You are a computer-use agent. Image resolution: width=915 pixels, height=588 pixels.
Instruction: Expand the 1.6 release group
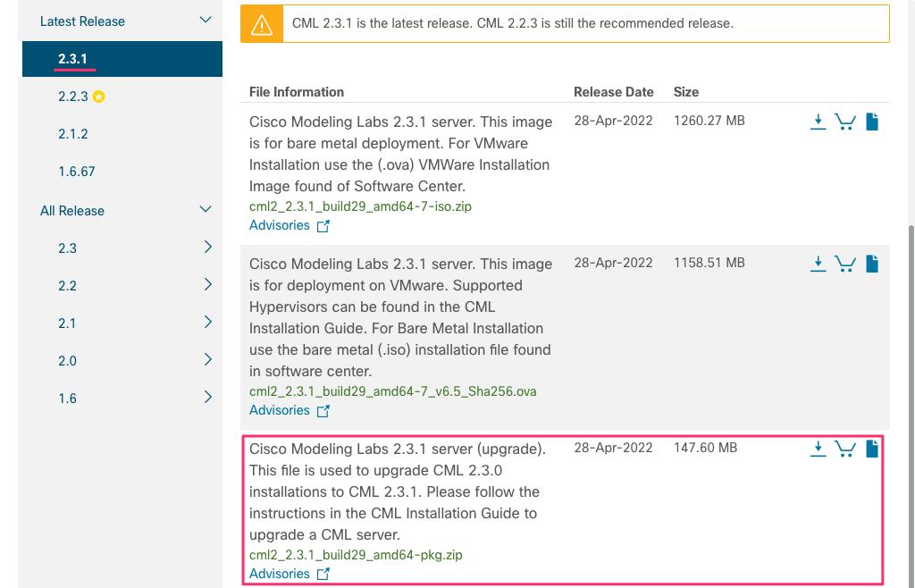tap(207, 398)
